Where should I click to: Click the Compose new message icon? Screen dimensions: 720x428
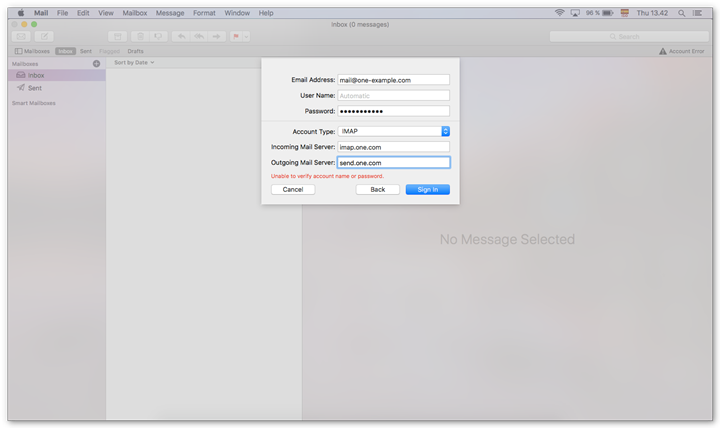pos(44,36)
